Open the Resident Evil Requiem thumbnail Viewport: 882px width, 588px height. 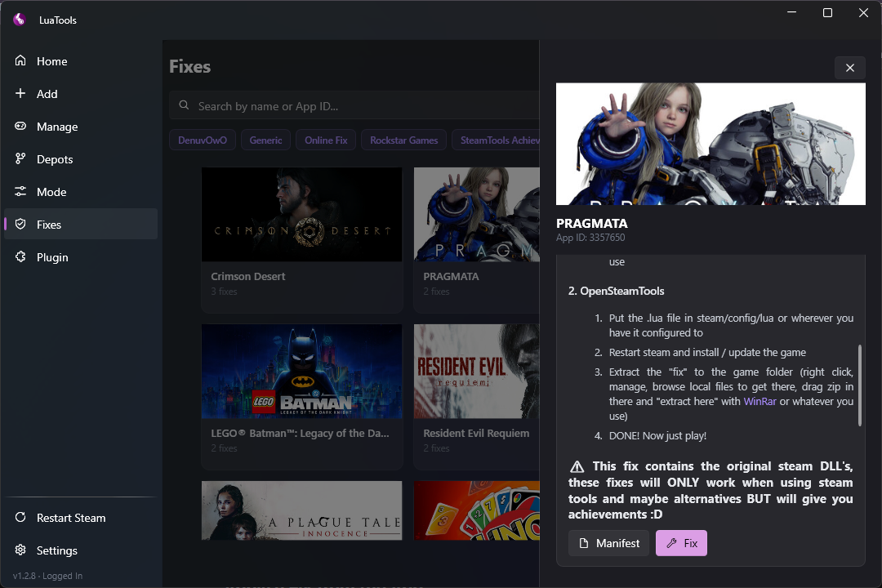click(476, 371)
